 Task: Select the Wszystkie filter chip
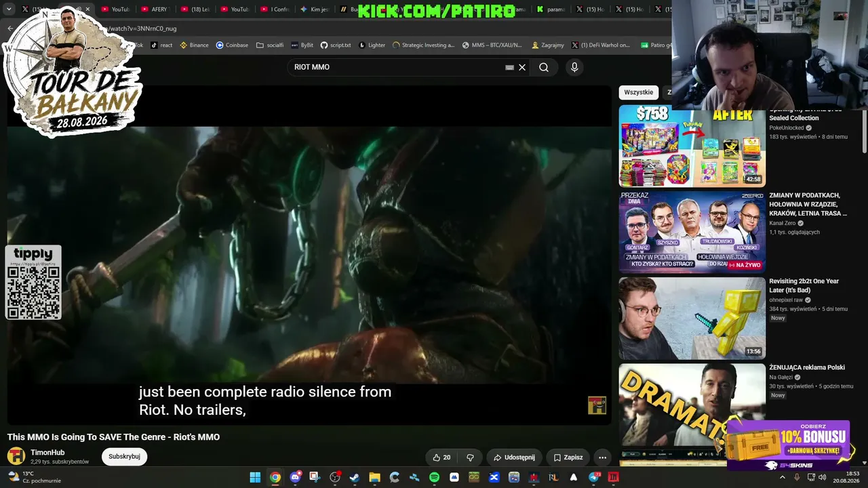(639, 92)
